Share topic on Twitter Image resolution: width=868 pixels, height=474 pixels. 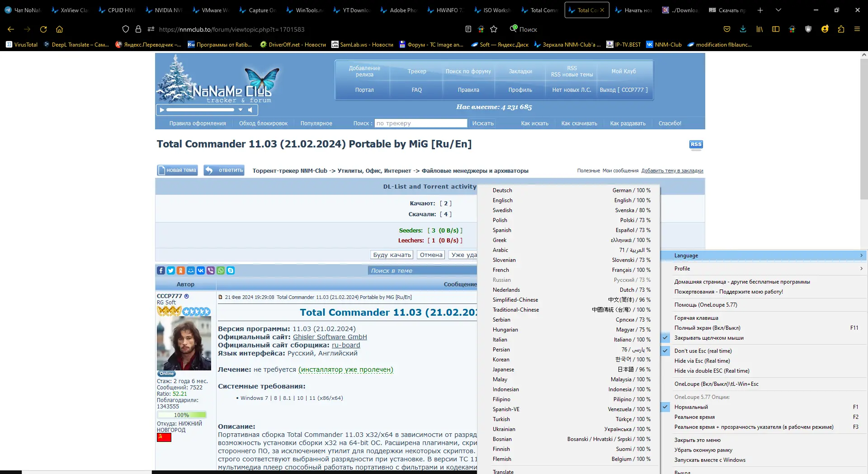click(x=171, y=270)
